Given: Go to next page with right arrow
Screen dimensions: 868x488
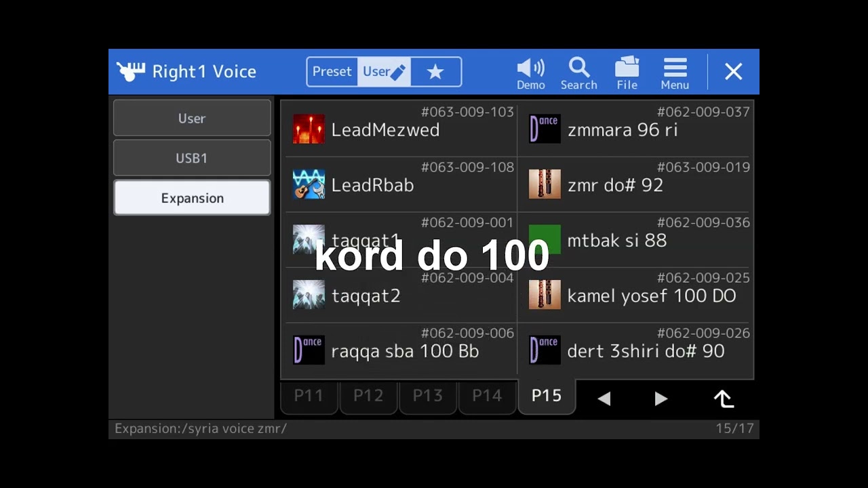Looking at the screenshot, I should coord(660,399).
